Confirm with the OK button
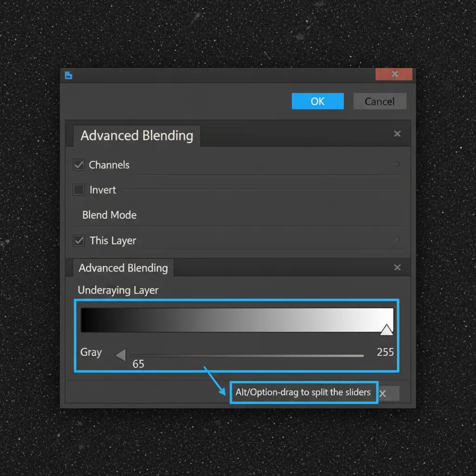 point(317,101)
